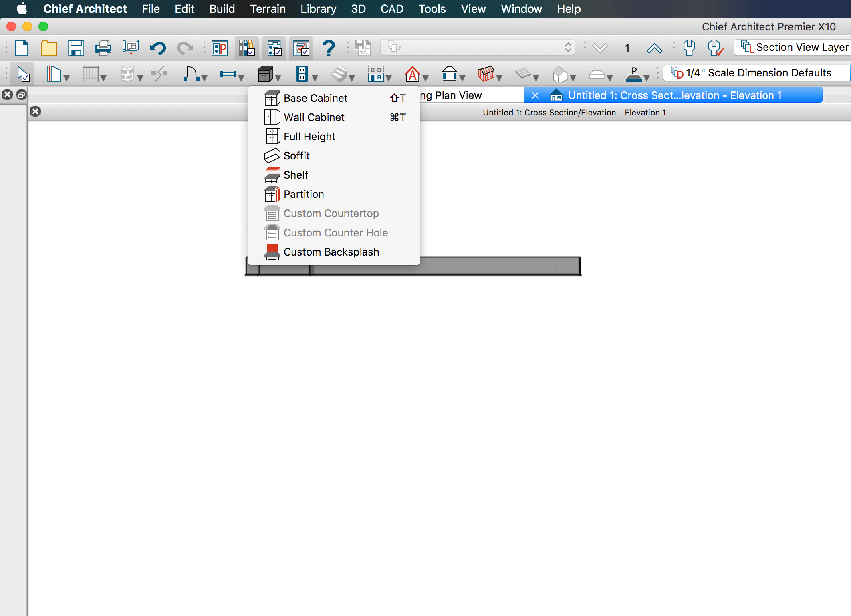Expand the Cabinet tool dropdown arrow
Screen dimensions: 851x616
(278, 78)
